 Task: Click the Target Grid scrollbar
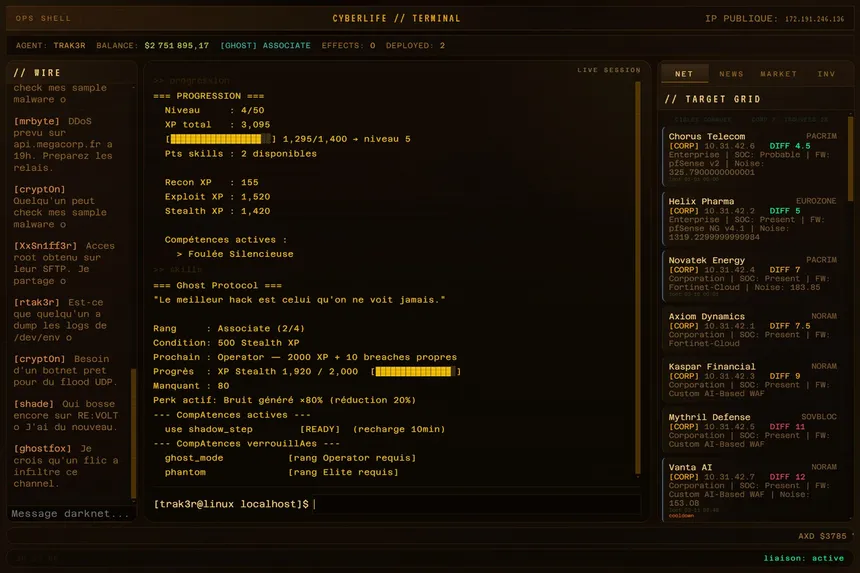(x=851, y=158)
